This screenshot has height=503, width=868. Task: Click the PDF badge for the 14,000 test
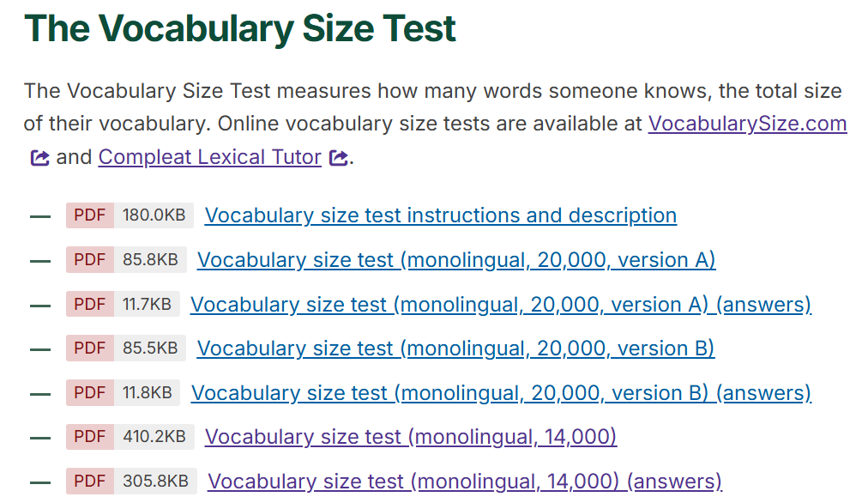(x=89, y=437)
